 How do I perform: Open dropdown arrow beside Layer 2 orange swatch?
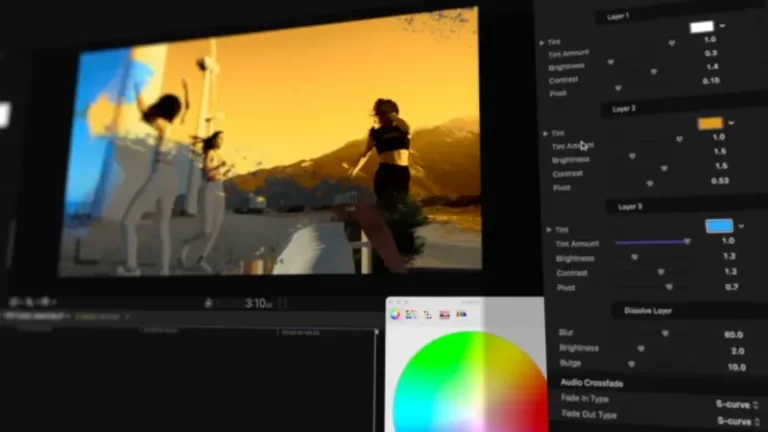click(x=731, y=123)
